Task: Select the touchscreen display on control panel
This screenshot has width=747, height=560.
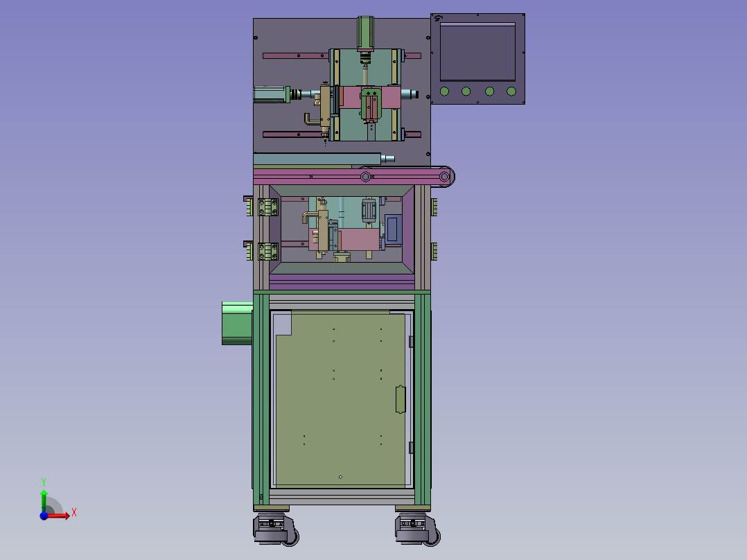Action: tap(477, 51)
